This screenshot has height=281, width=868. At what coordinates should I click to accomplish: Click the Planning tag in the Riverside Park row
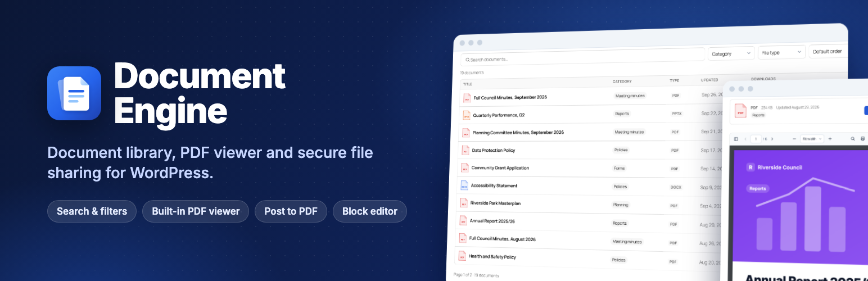pos(621,205)
